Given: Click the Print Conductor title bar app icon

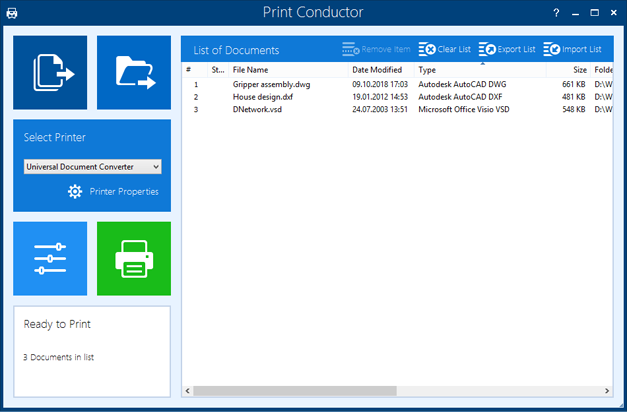Looking at the screenshot, I should (12, 13).
